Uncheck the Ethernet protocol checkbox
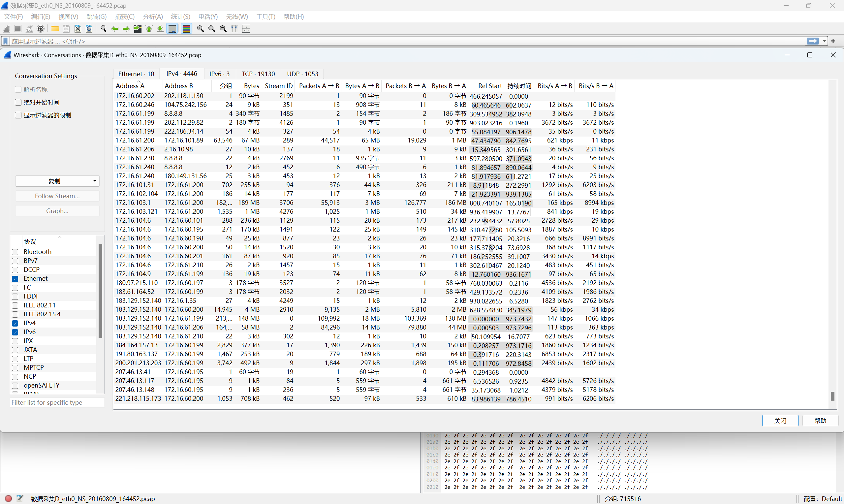Screen dimensions: 844x504 pos(15,278)
